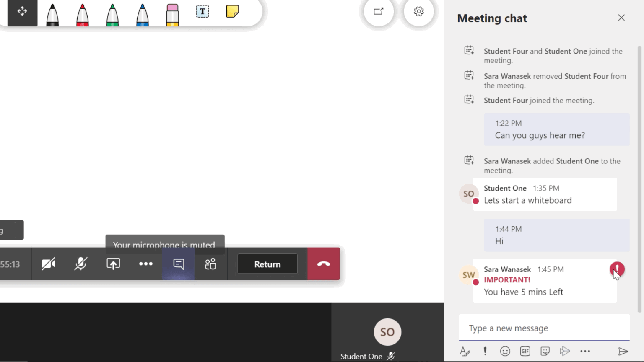Add a sticky note to the whiteboard

pos(232,12)
